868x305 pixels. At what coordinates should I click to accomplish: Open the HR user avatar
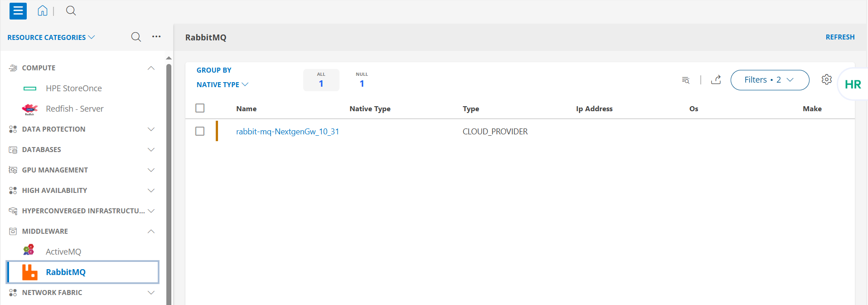[x=853, y=84]
